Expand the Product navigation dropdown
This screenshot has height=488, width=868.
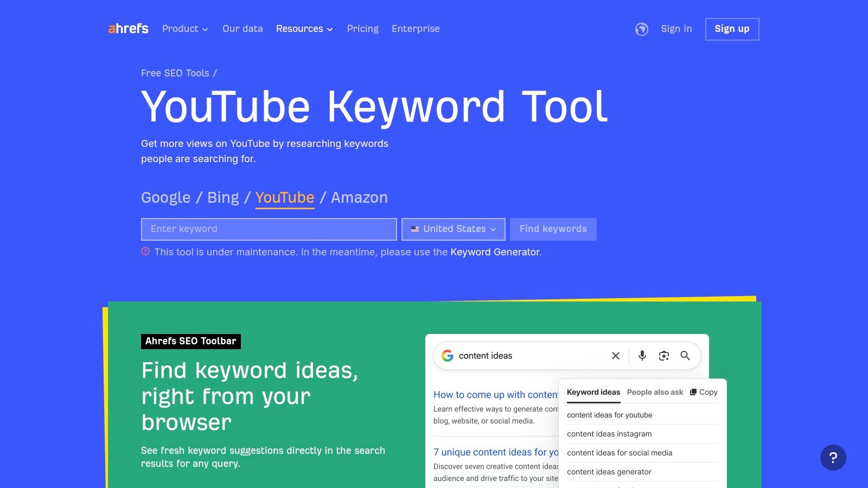[184, 29]
